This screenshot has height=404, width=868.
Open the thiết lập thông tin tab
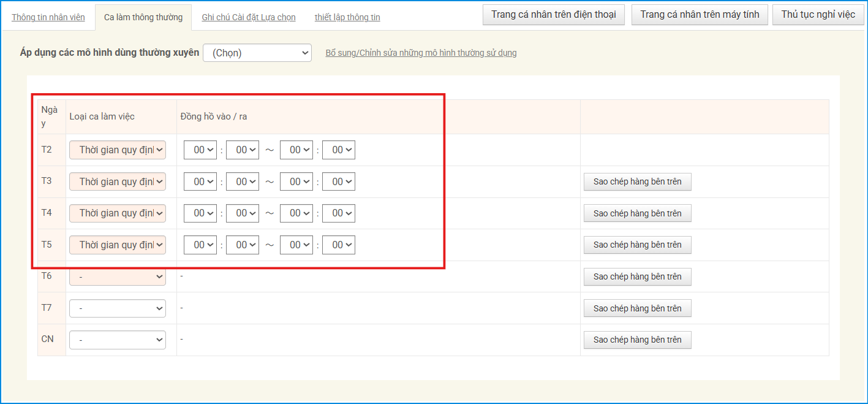(x=347, y=17)
